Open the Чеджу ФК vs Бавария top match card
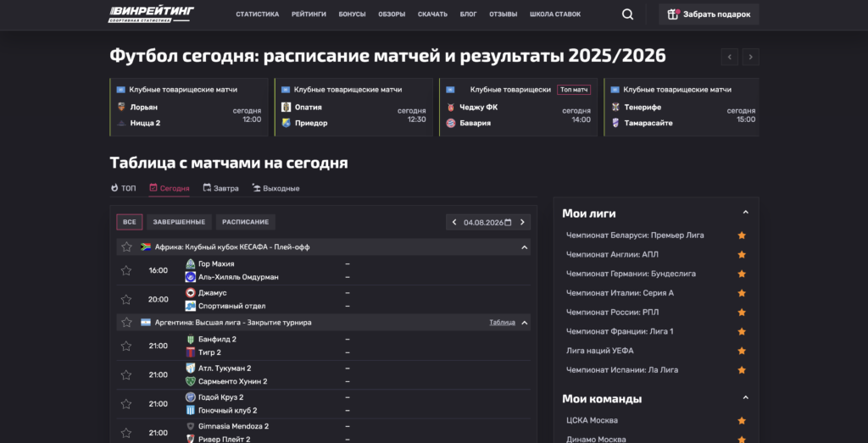The width and height of the screenshot is (868, 443). [x=518, y=107]
